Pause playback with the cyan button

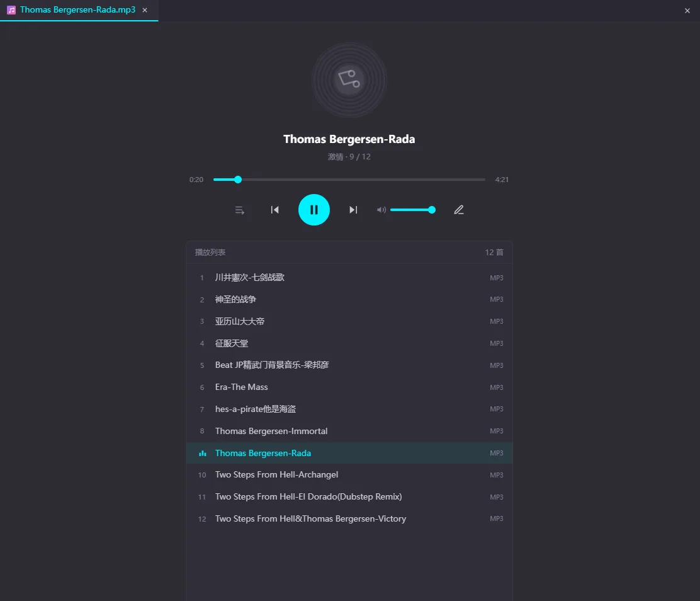(x=314, y=210)
